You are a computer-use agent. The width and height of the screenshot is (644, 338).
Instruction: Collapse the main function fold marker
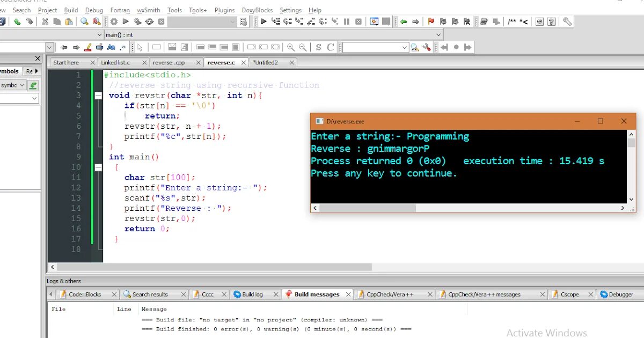pyautogui.click(x=98, y=167)
